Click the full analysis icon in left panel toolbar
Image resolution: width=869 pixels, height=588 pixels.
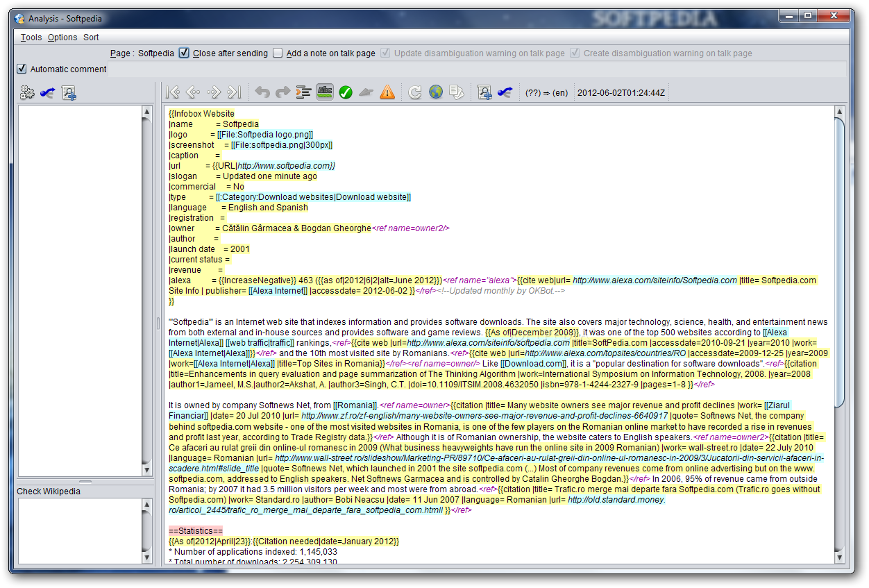[68, 92]
